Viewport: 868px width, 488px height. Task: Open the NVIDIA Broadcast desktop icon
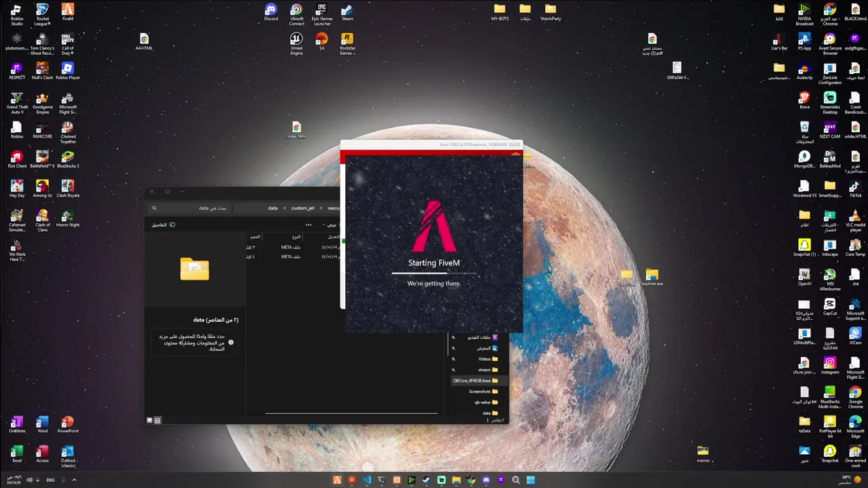pyautogui.click(x=804, y=15)
